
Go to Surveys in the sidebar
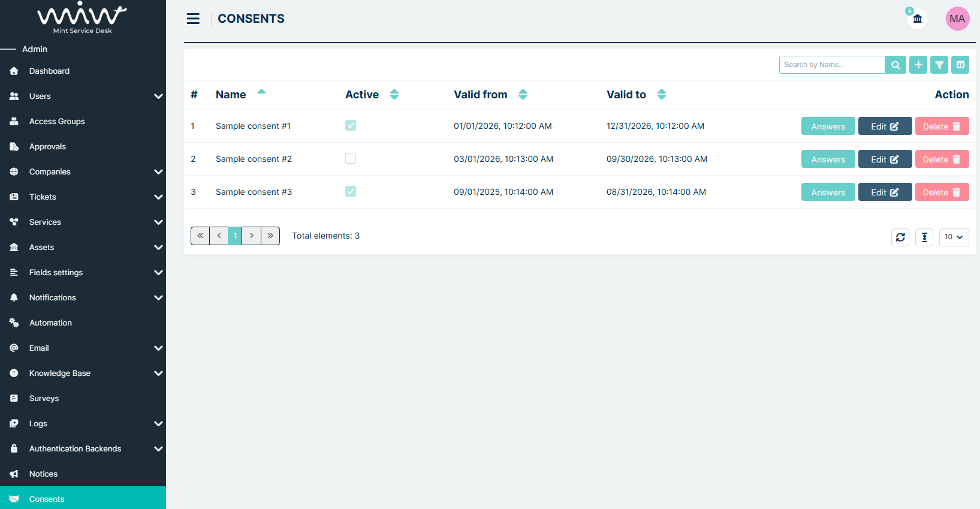tap(44, 398)
